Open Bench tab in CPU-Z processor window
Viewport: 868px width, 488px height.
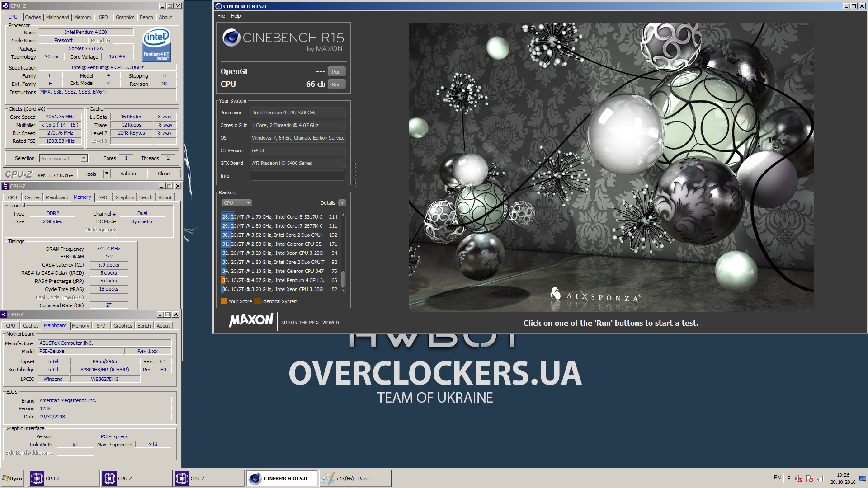146,17
